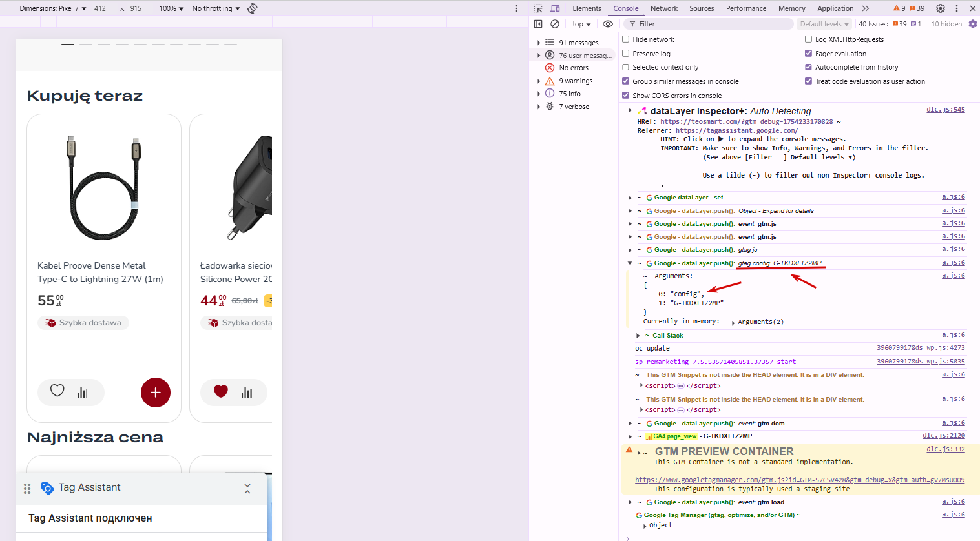Open the teosmart.com HRef link
The height and width of the screenshot is (541, 980).
(747, 121)
